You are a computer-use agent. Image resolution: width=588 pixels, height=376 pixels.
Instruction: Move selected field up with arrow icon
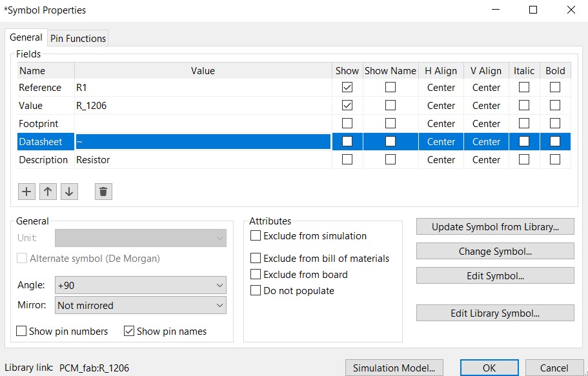48,191
